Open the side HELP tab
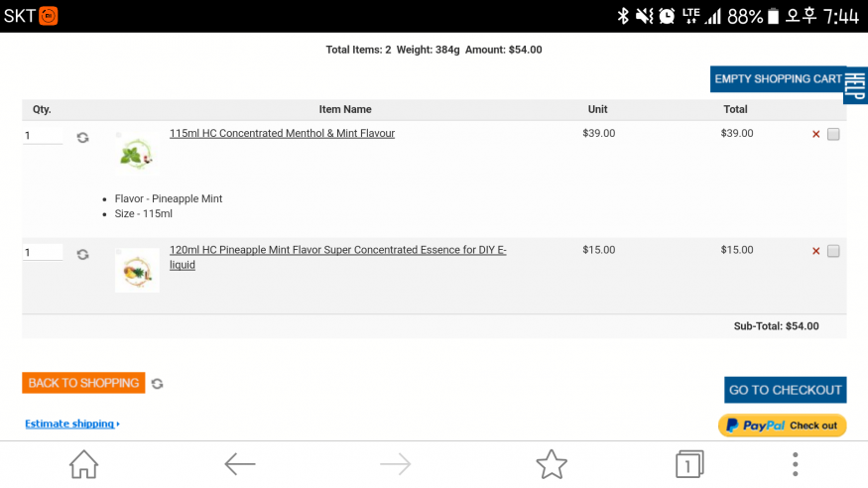 click(x=855, y=85)
